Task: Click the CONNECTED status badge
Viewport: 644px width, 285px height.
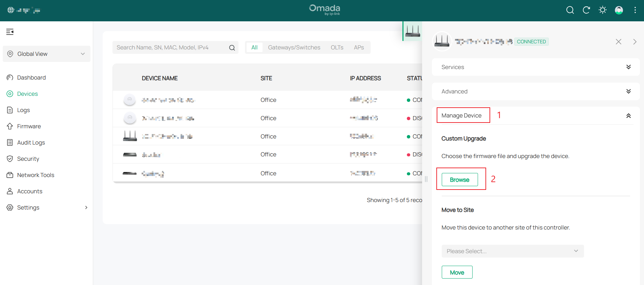Action: click(x=531, y=42)
